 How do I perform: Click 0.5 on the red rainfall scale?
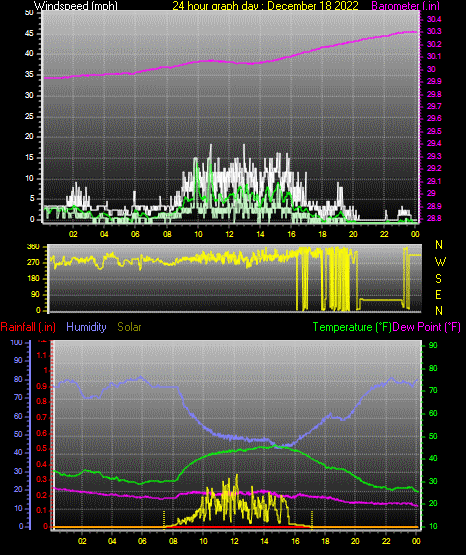pyautogui.click(x=42, y=448)
